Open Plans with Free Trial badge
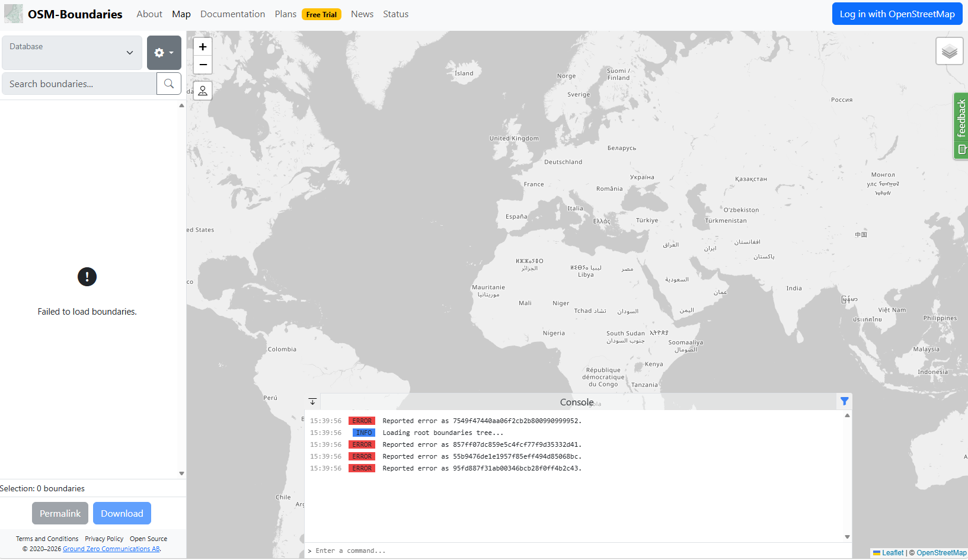Image resolution: width=968 pixels, height=560 pixels. pyautogui.click(x=308, y=14)
